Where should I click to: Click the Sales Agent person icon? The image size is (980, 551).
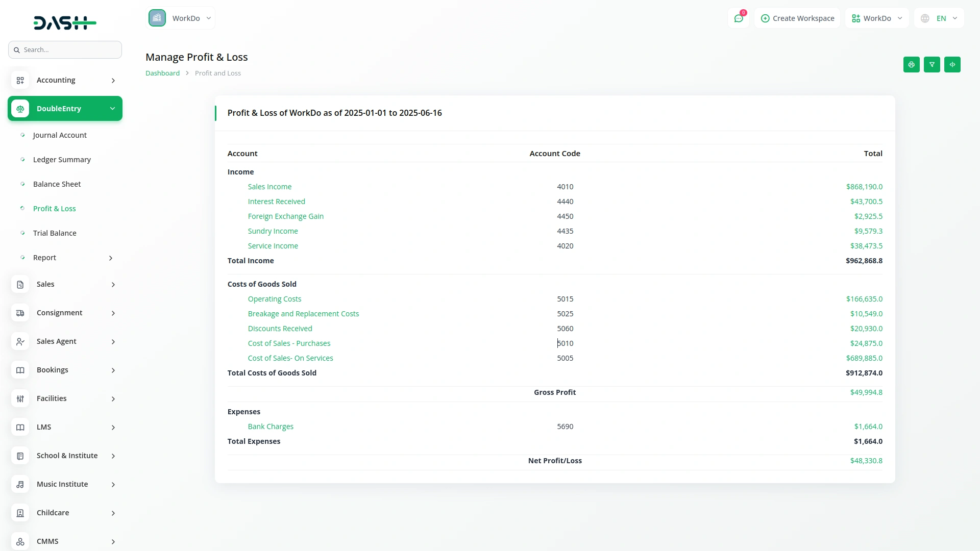coord(20,342)
